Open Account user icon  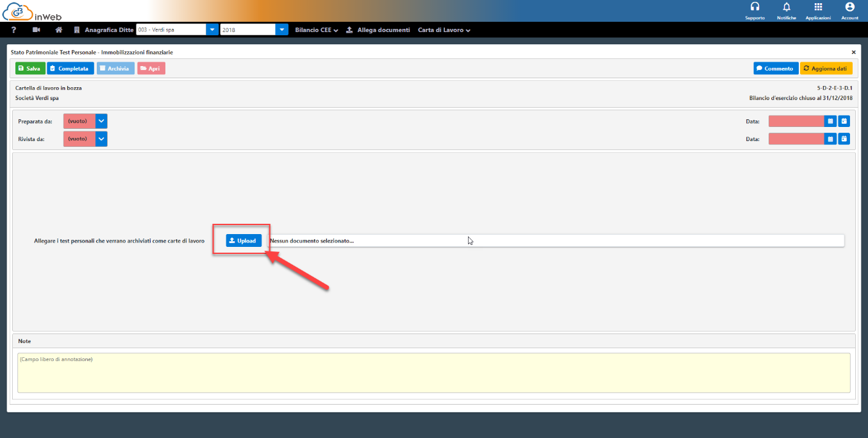point(849,6)
